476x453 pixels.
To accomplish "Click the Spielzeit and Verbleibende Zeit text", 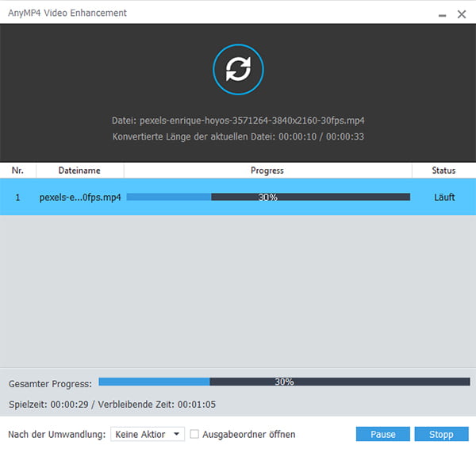I will point(112,405).
